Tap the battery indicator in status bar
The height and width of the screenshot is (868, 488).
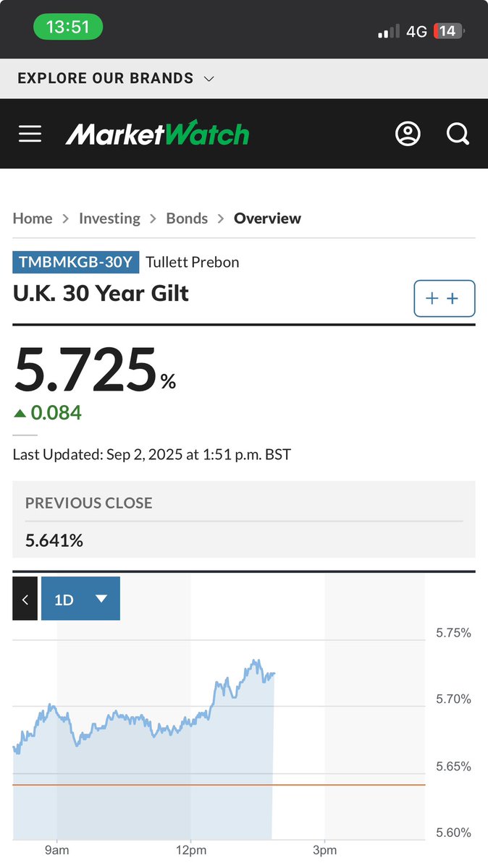[x=450, y=31]
